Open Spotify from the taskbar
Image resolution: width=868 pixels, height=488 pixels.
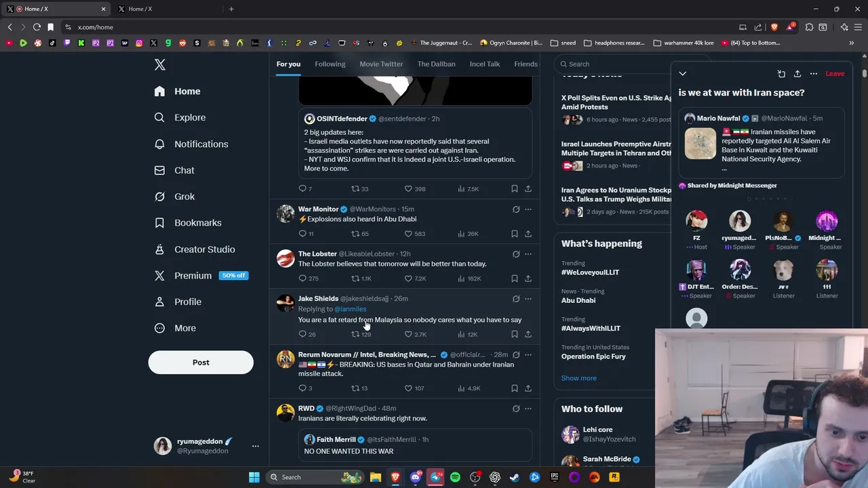455,477
